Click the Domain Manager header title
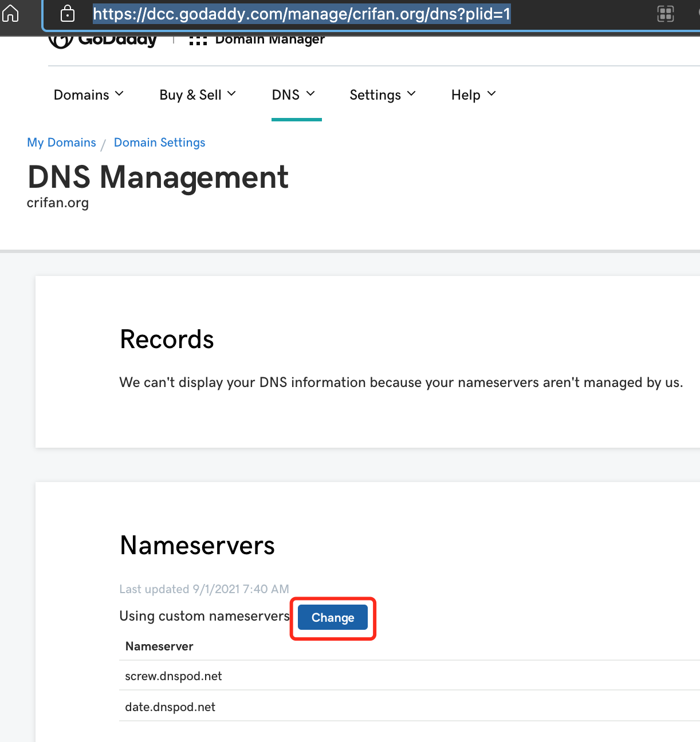 point(270,40)
